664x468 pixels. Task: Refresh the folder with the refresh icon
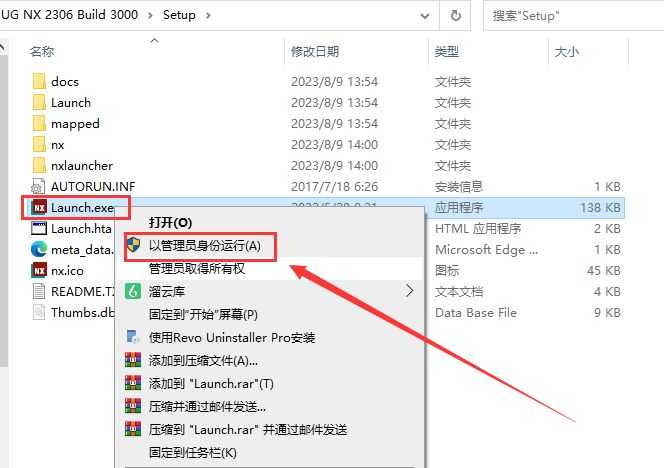click(455, 16)
